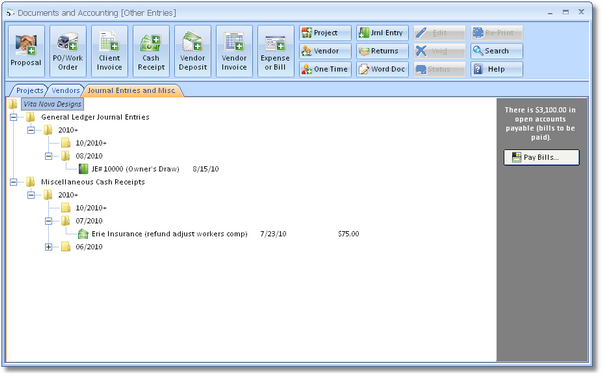This screenshot has width=602, height=376.
Task: Switch to the Projects tab
Action: (x=29, y=91)
